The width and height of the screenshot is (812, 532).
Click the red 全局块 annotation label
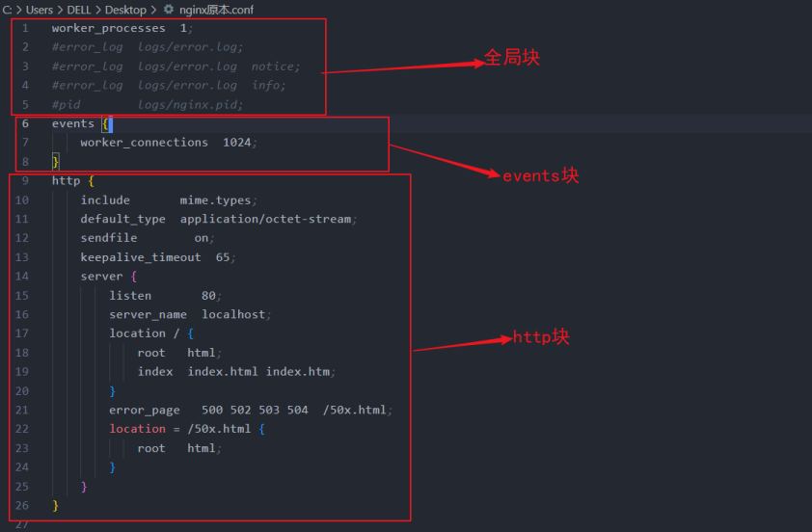click(x=511, y=58)
